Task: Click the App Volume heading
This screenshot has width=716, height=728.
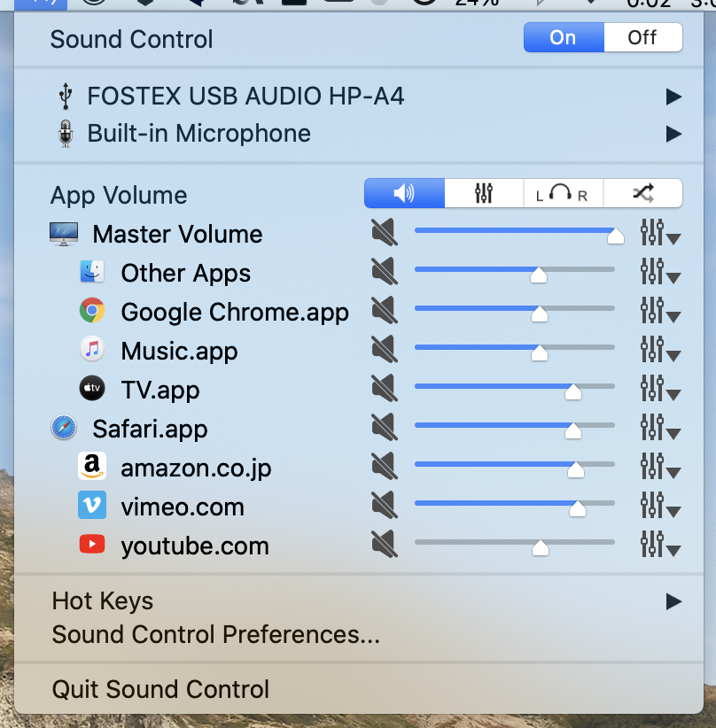Action: click(119, 196)
